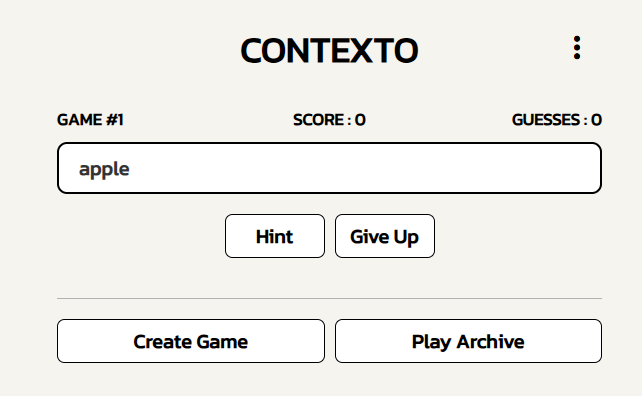Select the Give Up button
This screenshot has width=642, height=396.
point(384,236)
